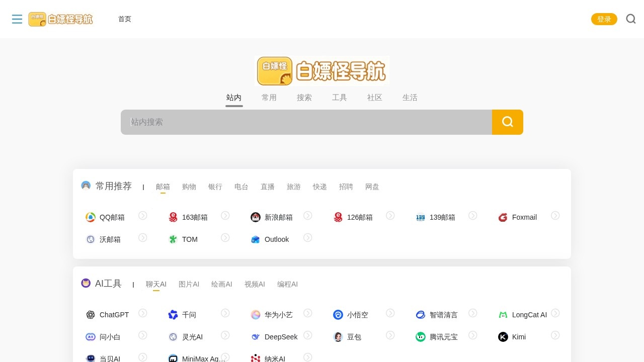Switch to the 招聘 category tab
This screenshot has width=644, height=362.
point(346,187)
